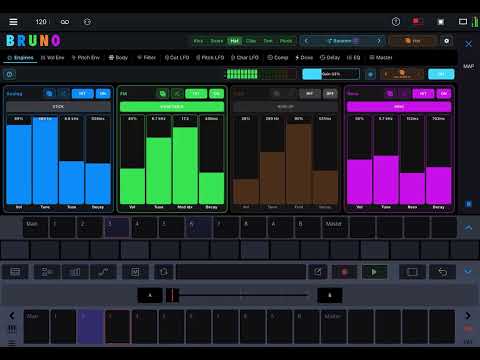The height and width of the screenshot is (360, 480).
Task: Click the copy icon in green FM engine
Action: (x=163, y=94)
